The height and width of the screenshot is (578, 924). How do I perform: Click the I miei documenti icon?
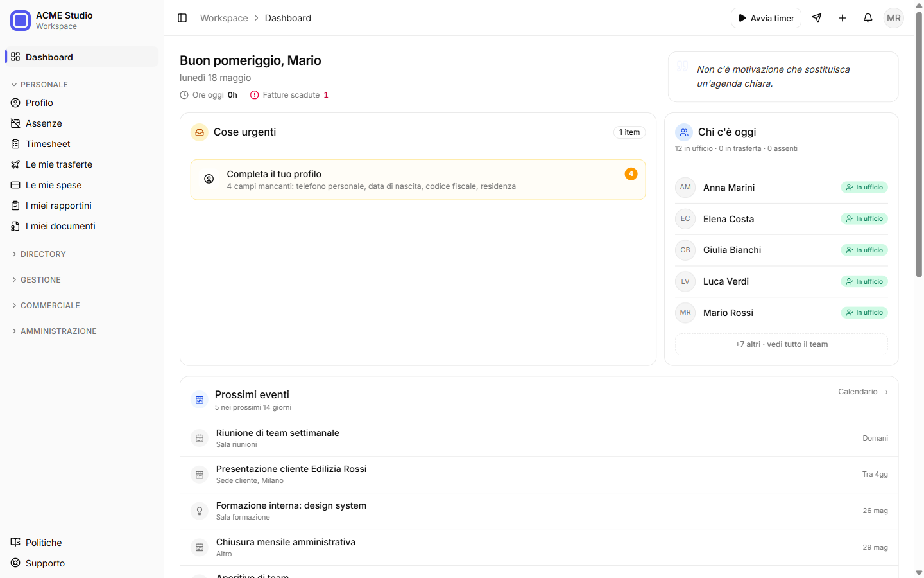15,226
